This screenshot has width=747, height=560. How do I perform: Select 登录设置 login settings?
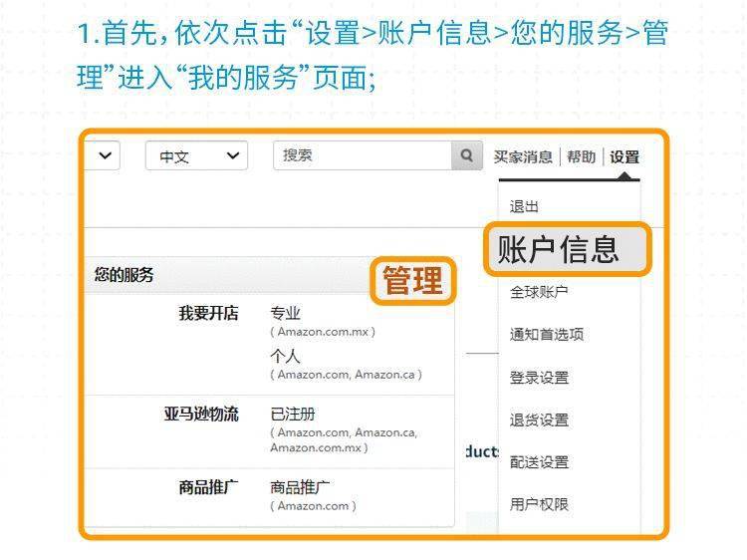point(539,378)
